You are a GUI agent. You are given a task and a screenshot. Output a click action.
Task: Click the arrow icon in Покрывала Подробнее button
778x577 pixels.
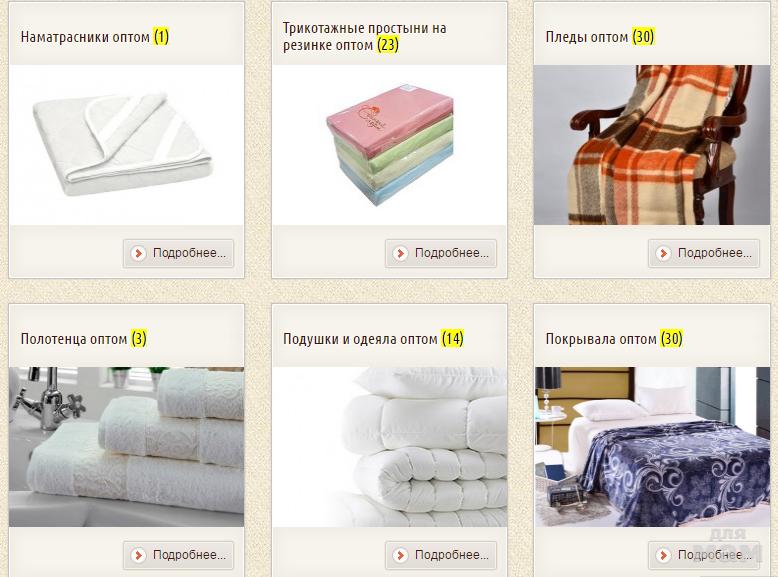pyautogui.click(x=663, y=555)
